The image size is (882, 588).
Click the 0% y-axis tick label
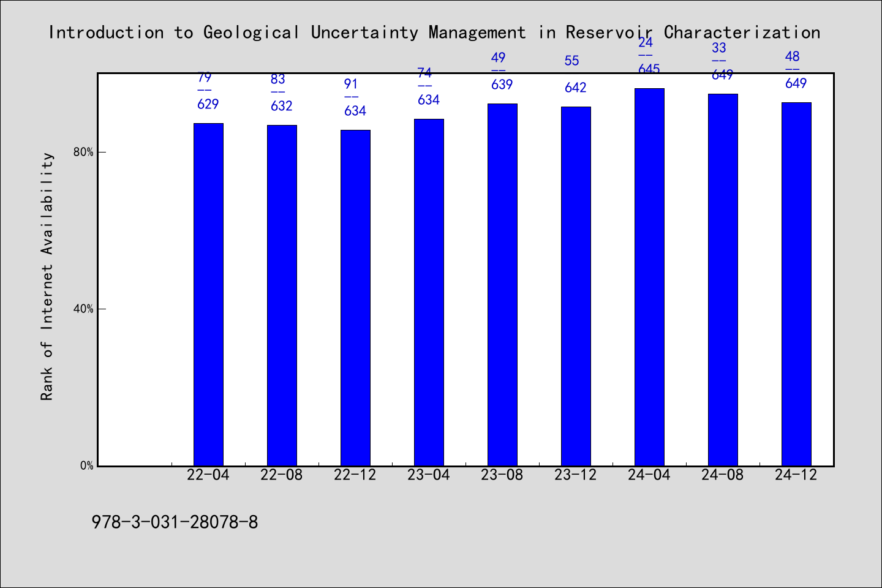coord(87,466)
